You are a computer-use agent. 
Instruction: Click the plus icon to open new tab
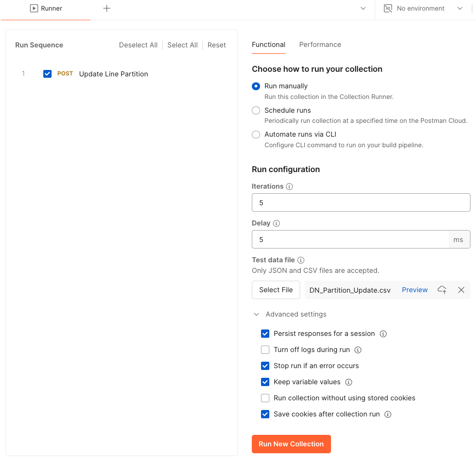106,8
